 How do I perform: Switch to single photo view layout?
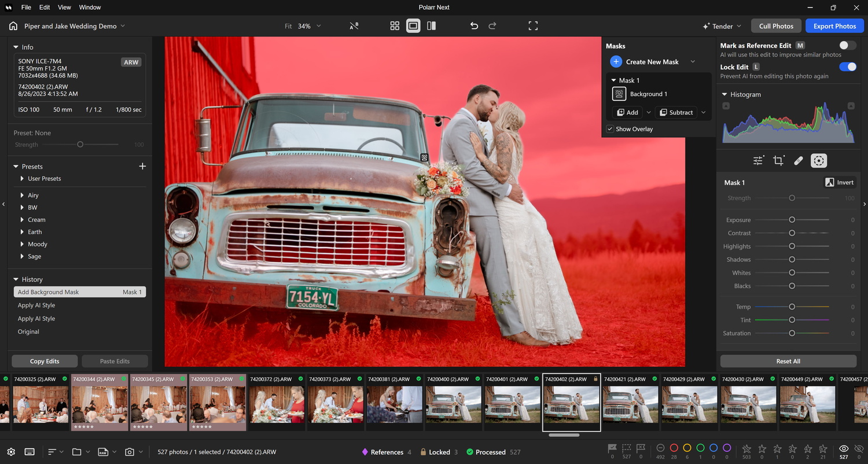tap(413, 26)
